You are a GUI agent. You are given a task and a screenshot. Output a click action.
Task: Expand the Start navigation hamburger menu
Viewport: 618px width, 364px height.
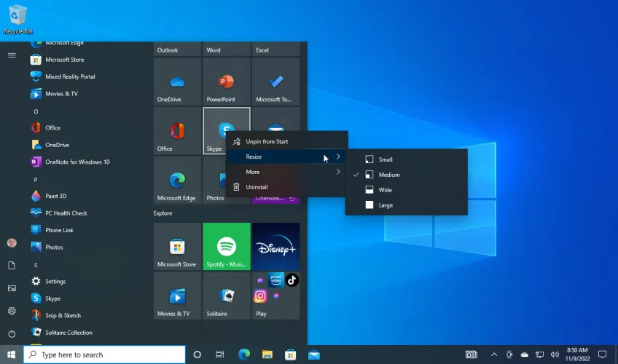(x=12, y=55)
